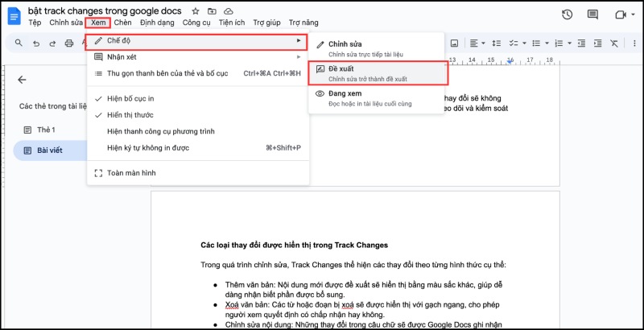
Task: Click the redo arrow
Action: point(52,43)
